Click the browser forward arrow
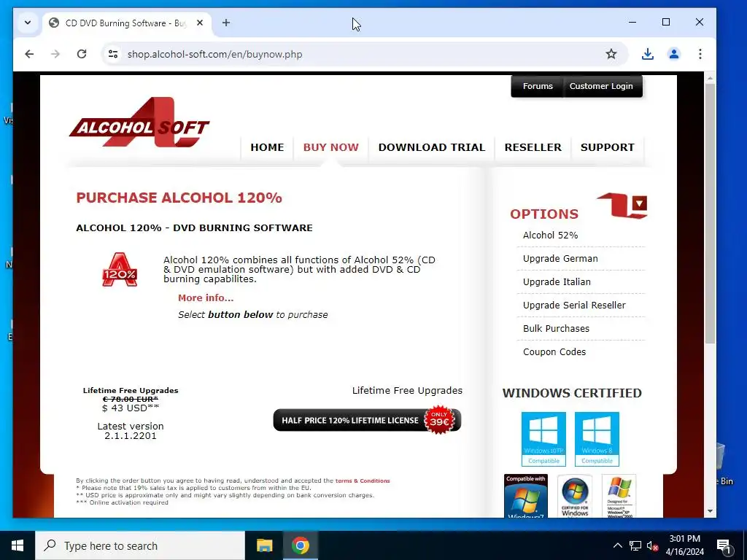The width and height of the screenshot is (747, 560). pyautogui.click(x=55, y=54)
